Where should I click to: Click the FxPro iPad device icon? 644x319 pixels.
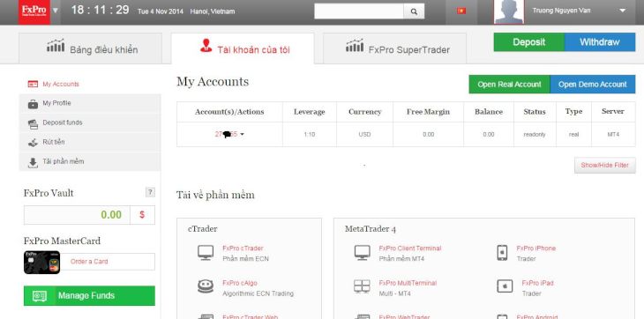point(505,286)
